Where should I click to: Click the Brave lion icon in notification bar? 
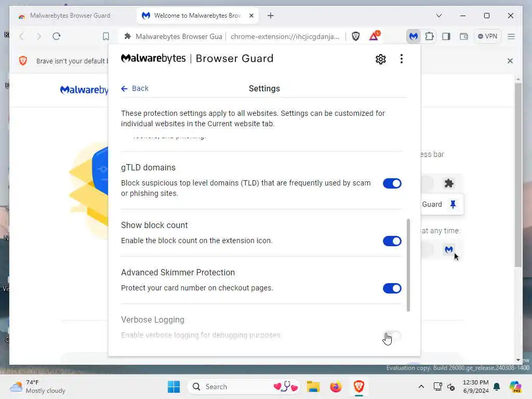23,61
